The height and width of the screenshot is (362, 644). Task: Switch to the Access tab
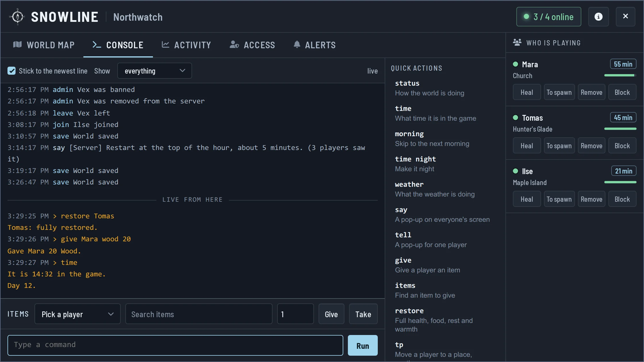[252, 45]
